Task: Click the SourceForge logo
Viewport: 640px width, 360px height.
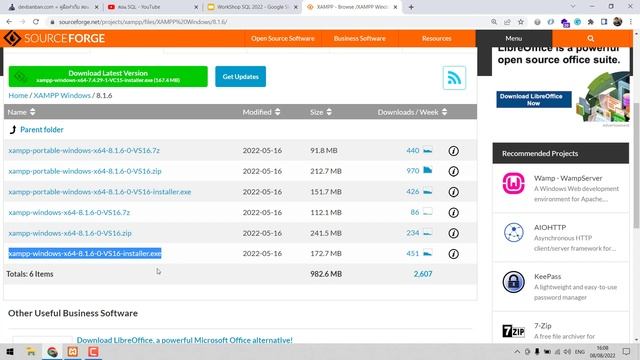Action: pyautogui.click(x=54, y=38)
